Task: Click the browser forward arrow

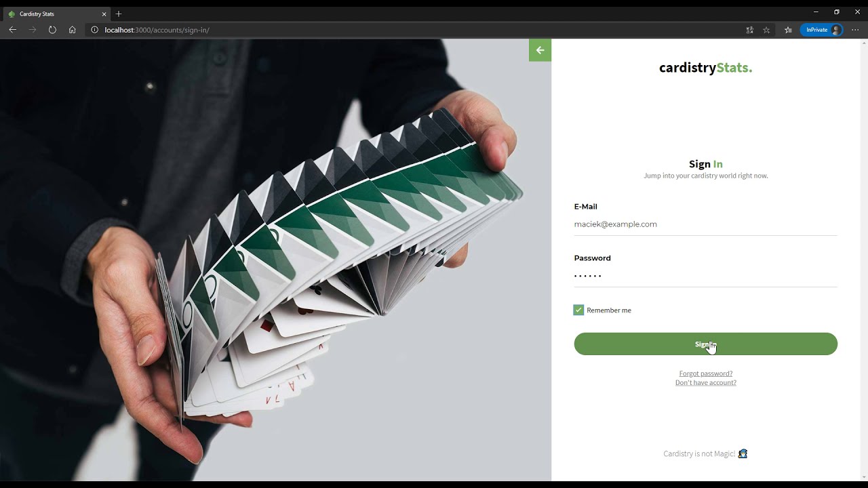Action: coord(33,30)
